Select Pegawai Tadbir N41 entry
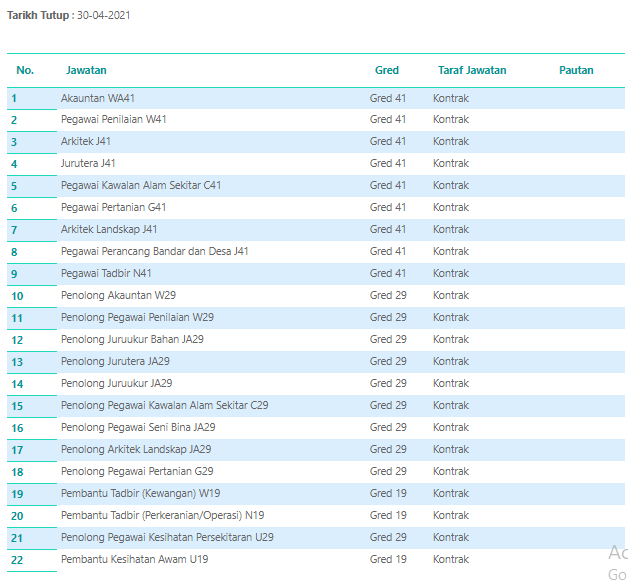 pos(106,274)
